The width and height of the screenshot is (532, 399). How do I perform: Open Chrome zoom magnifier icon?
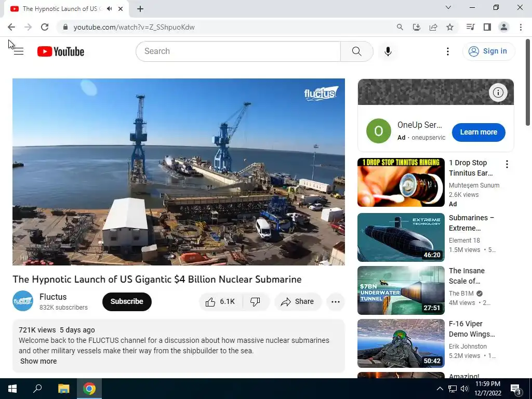click(400, 27)
